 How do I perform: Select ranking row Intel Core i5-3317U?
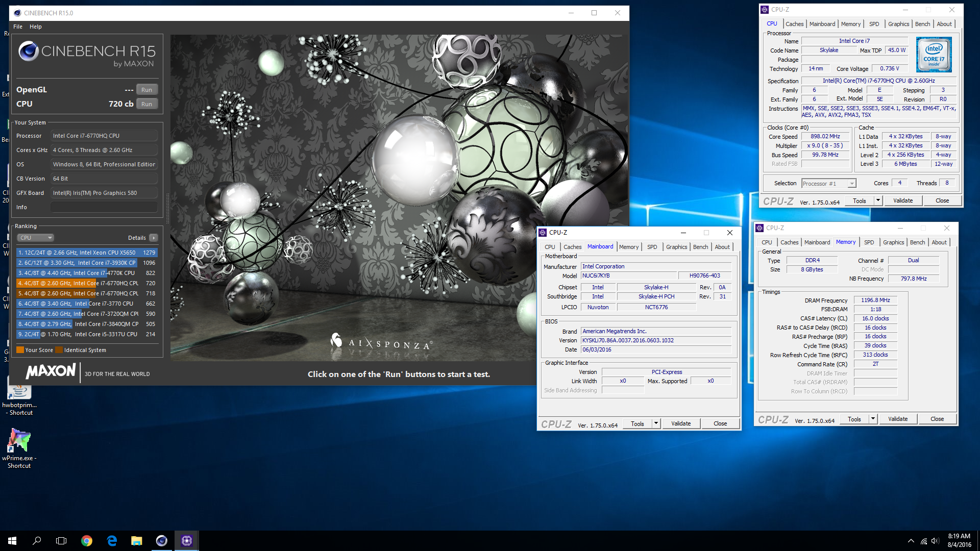coord(87,334)
